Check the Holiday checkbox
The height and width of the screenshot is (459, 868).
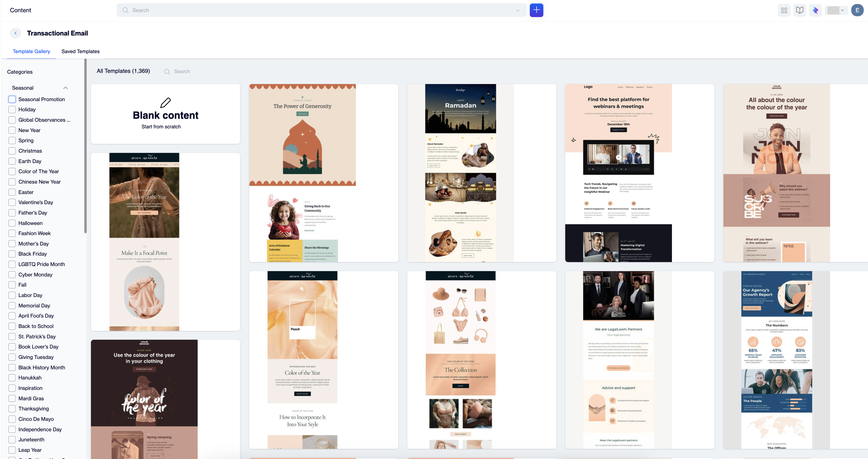click(x=12, y=109)
